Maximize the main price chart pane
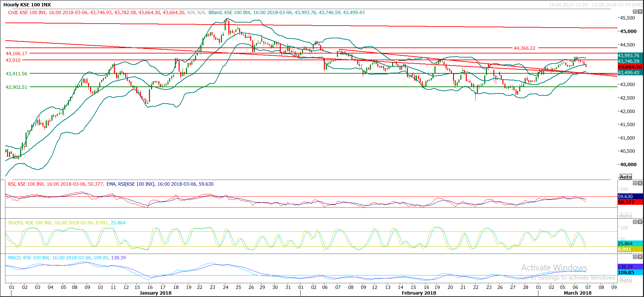 pyautogui.click(x=635, y=12)
